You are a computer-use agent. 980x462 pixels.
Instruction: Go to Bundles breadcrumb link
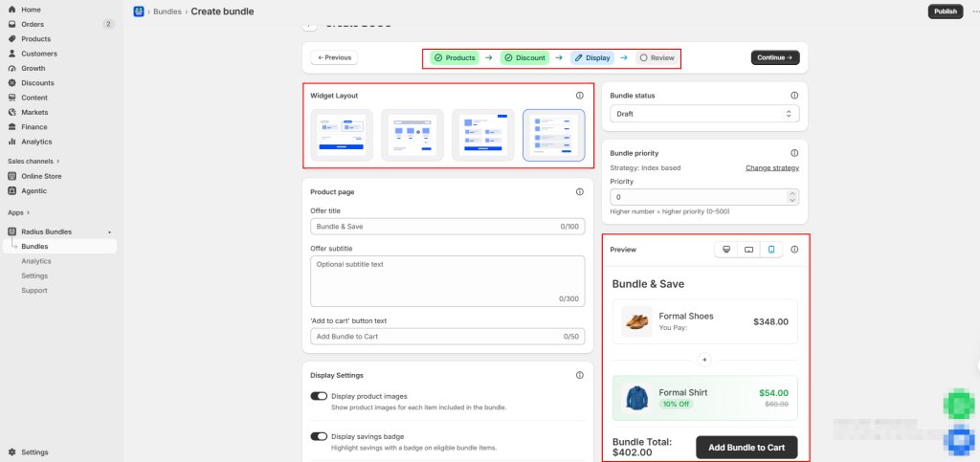(167, 11)
